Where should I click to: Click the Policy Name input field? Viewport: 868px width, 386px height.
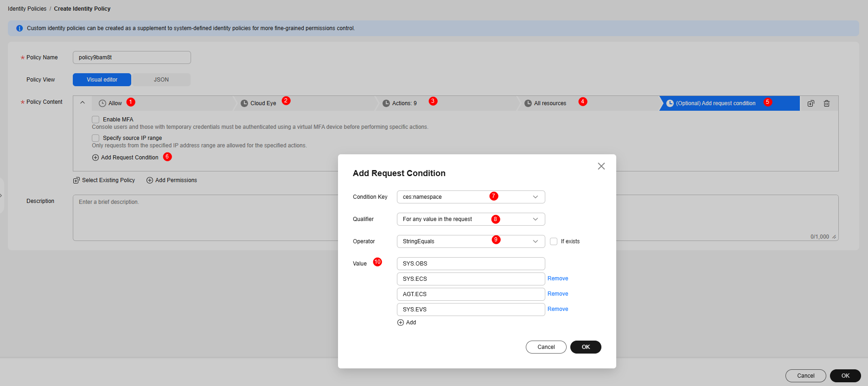point(132,57)
